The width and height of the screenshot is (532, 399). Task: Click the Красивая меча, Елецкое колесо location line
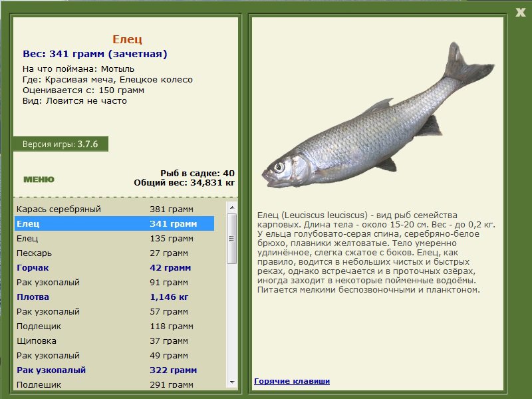pos(108,80)
